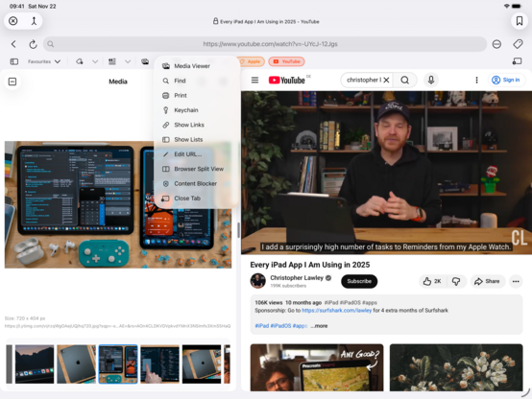Open the surfshark.com/lawley link
The height and width of the screenshot is (399, 532).
coord(336,311)
